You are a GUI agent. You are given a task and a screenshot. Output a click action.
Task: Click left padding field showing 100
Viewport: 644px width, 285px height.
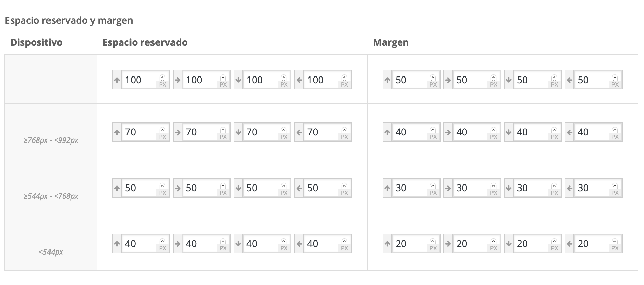[320, 80]
